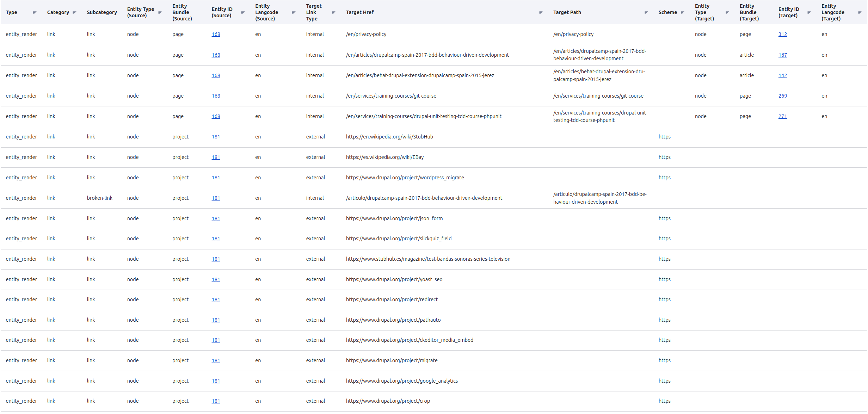The image size is (868, 414).
Task: Follow target entity link 142
Action: click(x=783, y=75)
